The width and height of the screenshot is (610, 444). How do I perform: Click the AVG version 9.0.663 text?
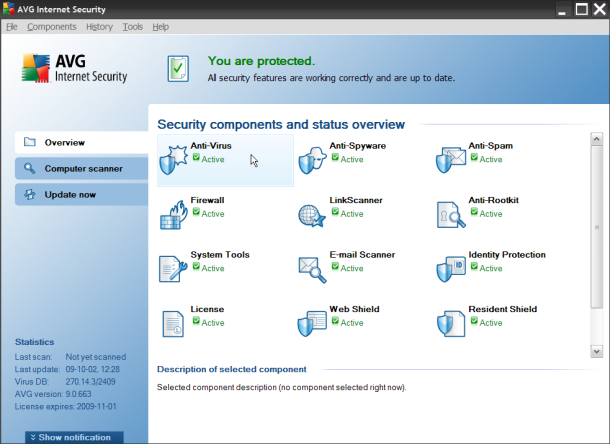(53, 394)
